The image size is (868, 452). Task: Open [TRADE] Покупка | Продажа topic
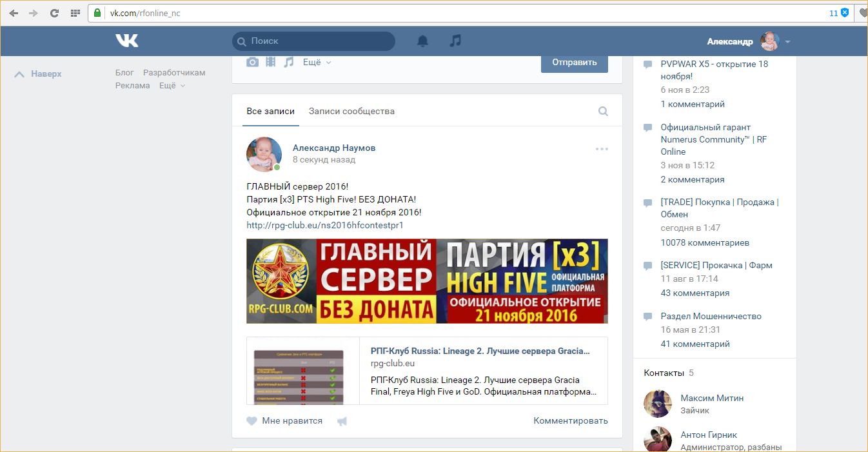point(720,208)
